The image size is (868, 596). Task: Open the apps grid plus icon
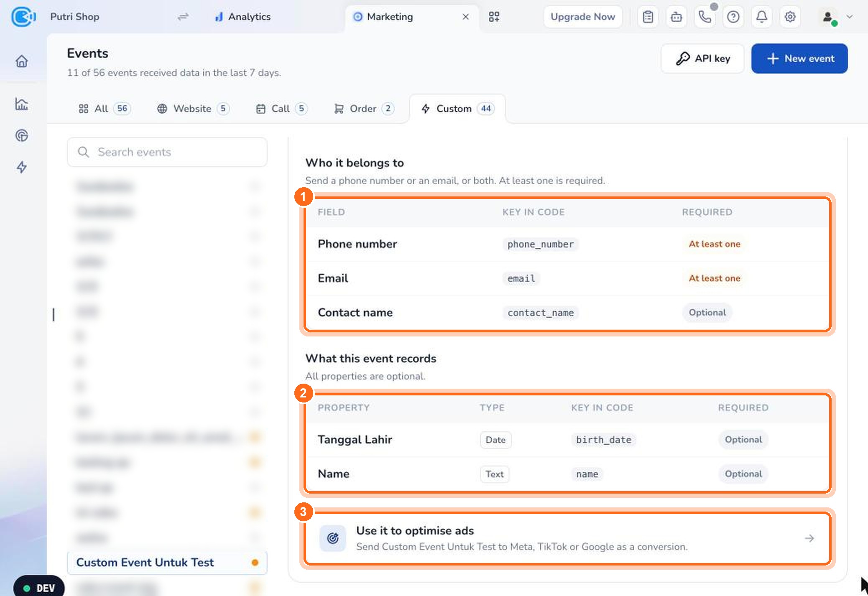tap(494, 17)
